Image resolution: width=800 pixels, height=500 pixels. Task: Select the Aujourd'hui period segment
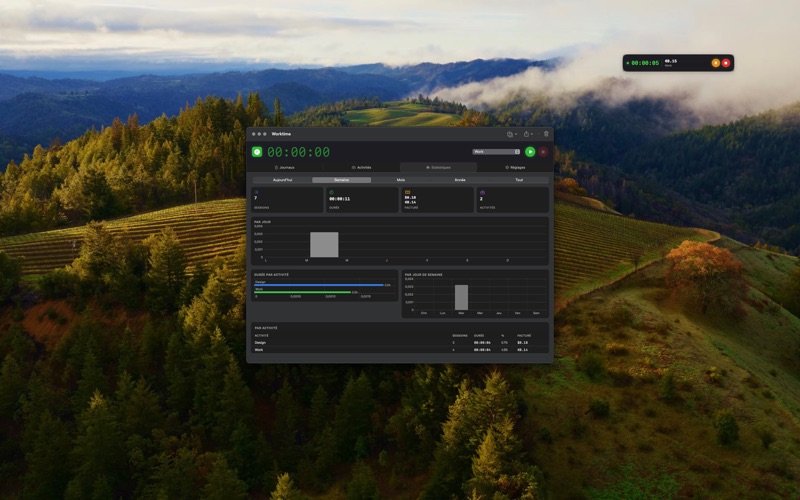[282, 180]
